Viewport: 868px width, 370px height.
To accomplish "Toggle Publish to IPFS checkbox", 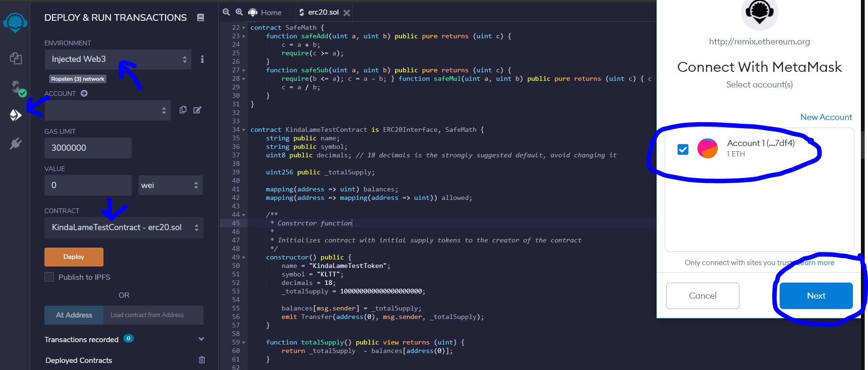I will pos(49,277).
